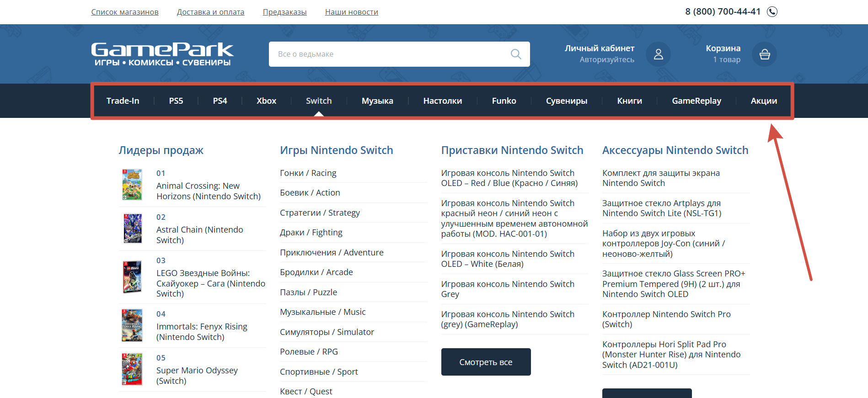The height and width of the screenshot is (398, 868).
Task: Open the PS5 menu section
Action: (176, 101)
